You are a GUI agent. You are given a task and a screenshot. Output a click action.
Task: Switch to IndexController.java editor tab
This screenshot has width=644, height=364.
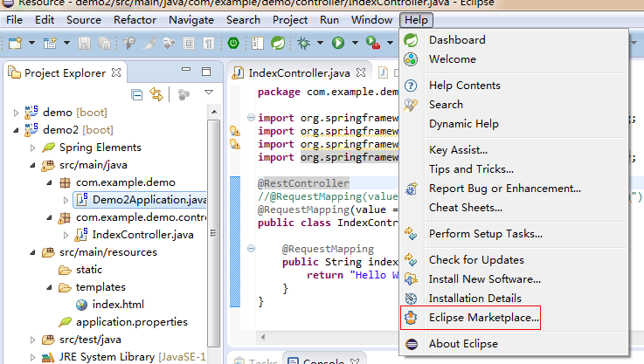coord(299,73)
